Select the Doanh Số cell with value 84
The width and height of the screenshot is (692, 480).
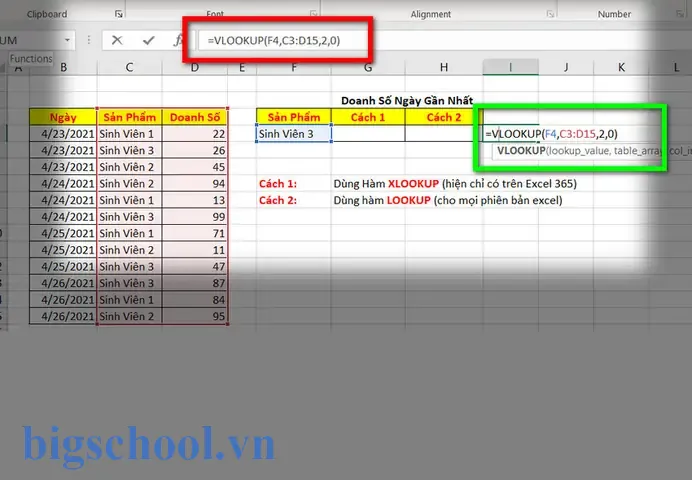(x=195, y=300)
